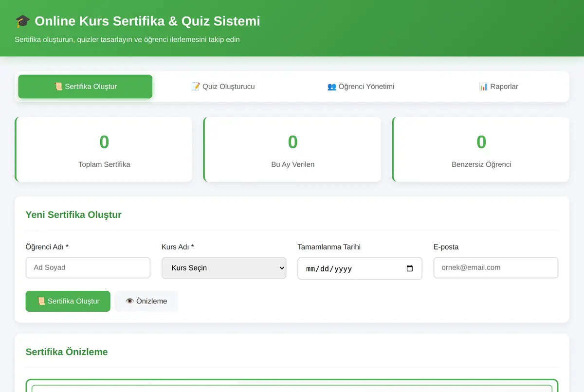Viewport: 584px width, 392px height.
Task: Click the header subtitle about Sertifika oluşturun
Action: (127, 39)
